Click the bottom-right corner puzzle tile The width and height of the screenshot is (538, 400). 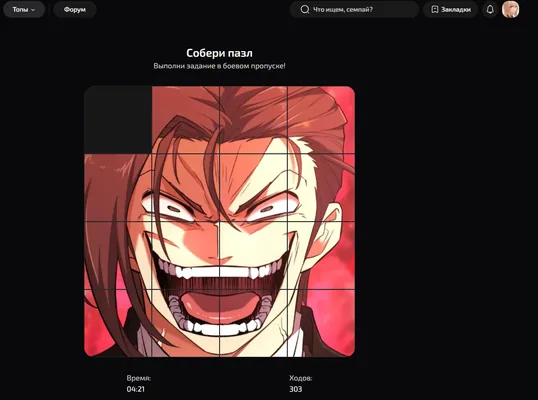(x=321, y=322)
